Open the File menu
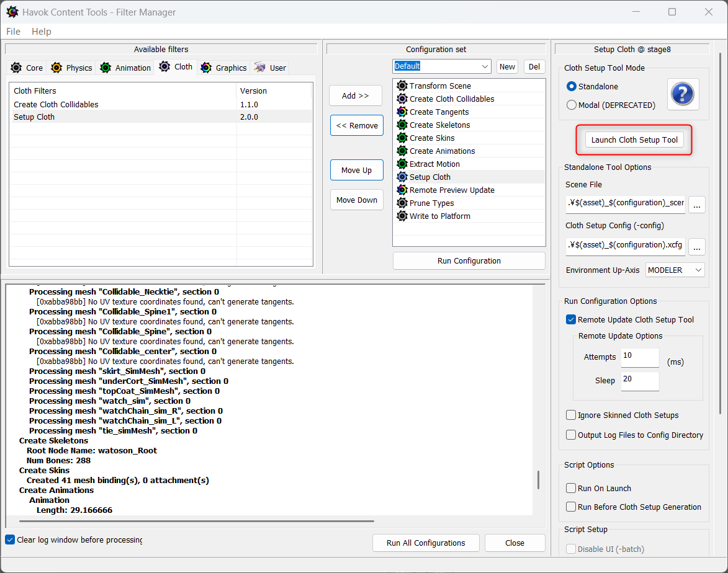The height and width of the screenshot is (573, 728). [13, 31]
